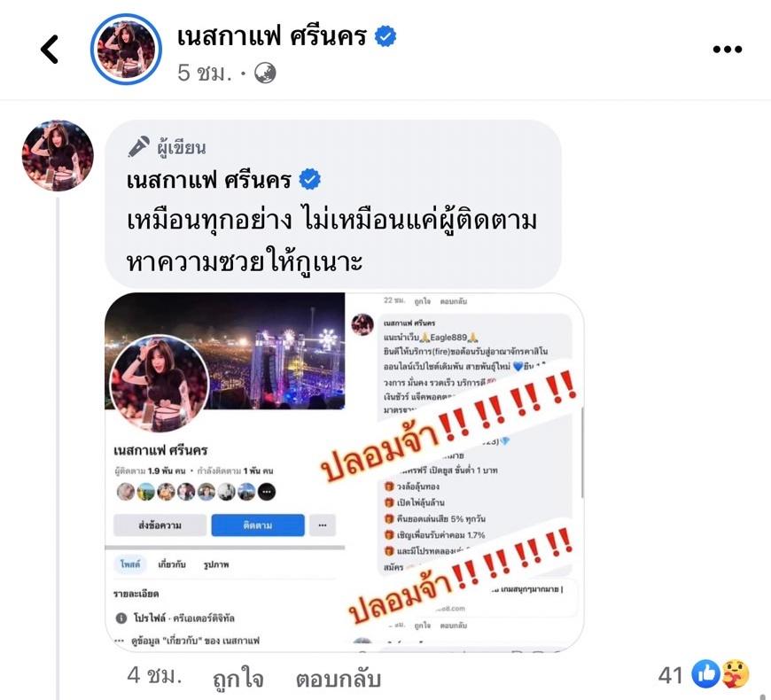
Task: Select the โพสต์ tab in the image
Action: (x=130, y=564)
